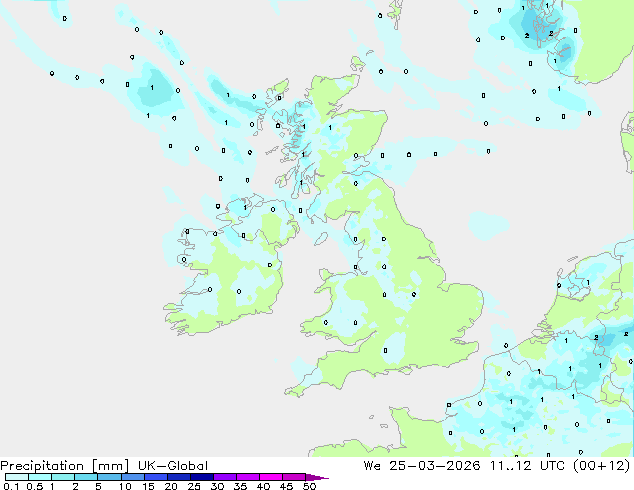
Task: Select the 40–45 mm magenta swatch
Action: pos(271,477)
